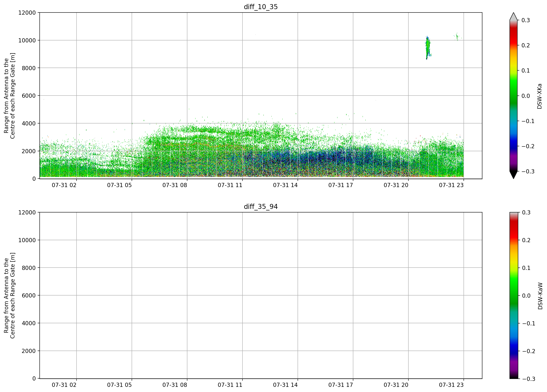Click the 0.3 tick on DSW-XKa colorbar

tap(526, 20)
